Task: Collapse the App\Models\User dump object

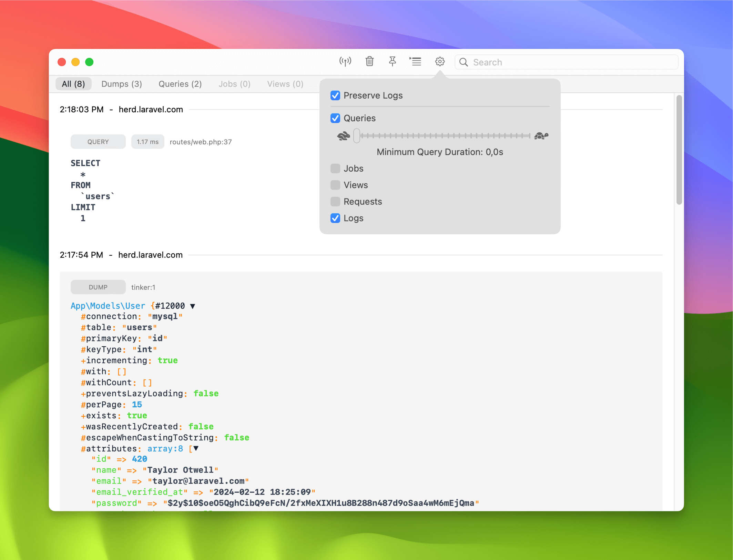Action: coord(193,306)
